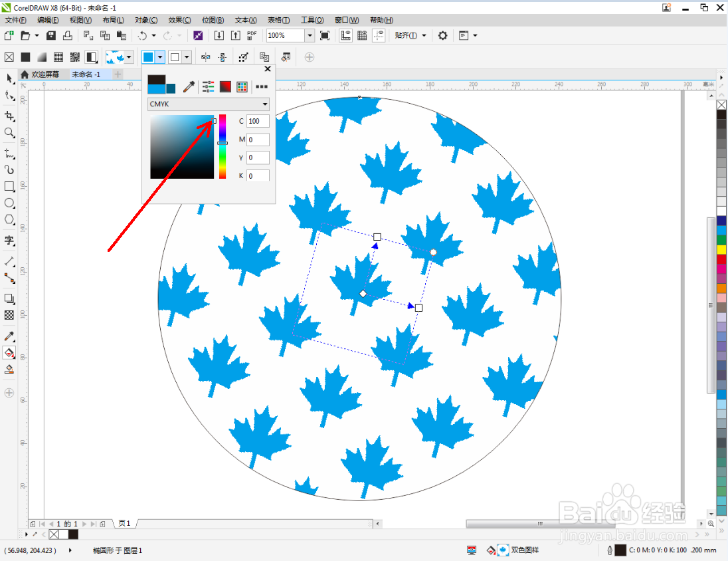Switch to the 欢迎屏幕 tab
This screenshot has height=561, width=728.
(41, 74)
